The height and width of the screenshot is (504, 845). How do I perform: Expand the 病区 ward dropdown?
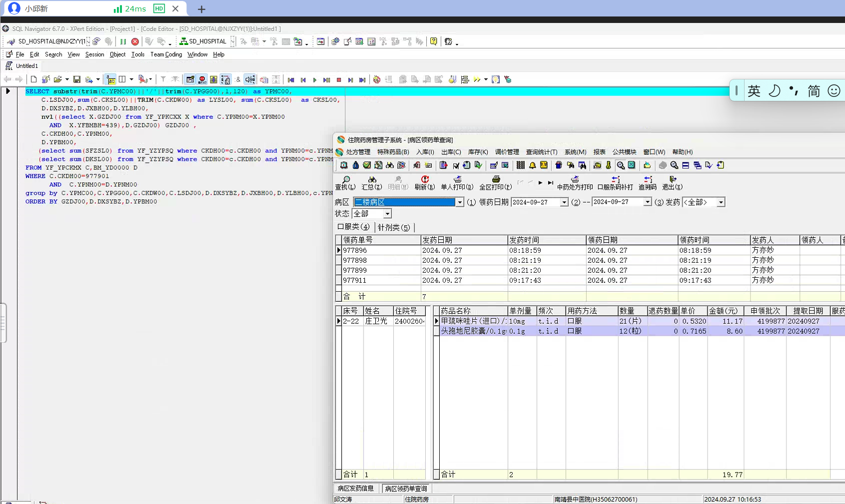459,202
